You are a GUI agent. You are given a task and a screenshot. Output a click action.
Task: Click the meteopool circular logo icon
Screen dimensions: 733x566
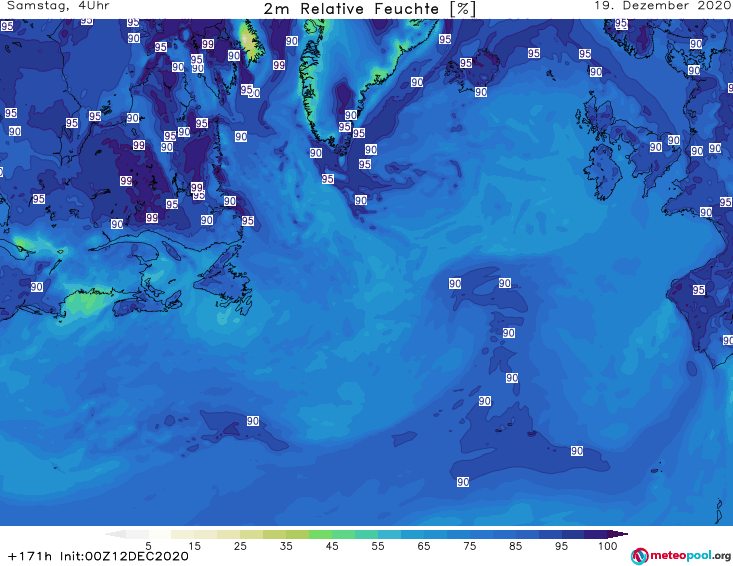639,556
